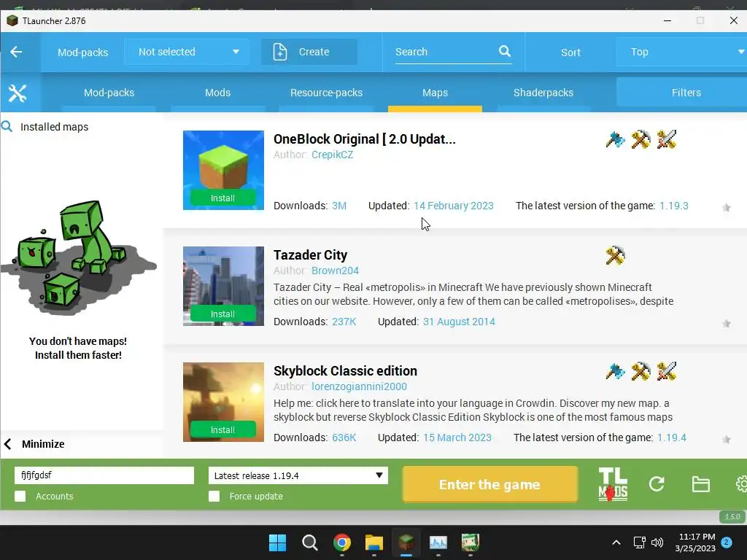Open author CrepikCZ link
747x560 pixels.
(332, 155)
